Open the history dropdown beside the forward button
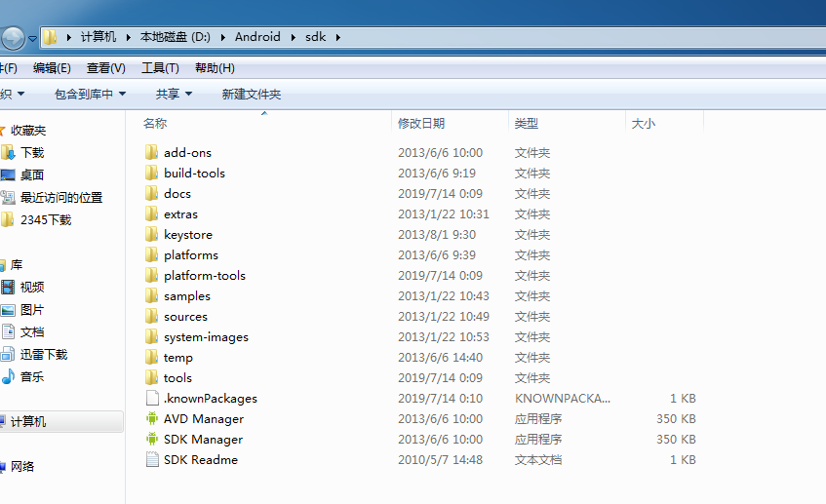The image size is (826, 504). pyautogui.click(x=32, y=38)
